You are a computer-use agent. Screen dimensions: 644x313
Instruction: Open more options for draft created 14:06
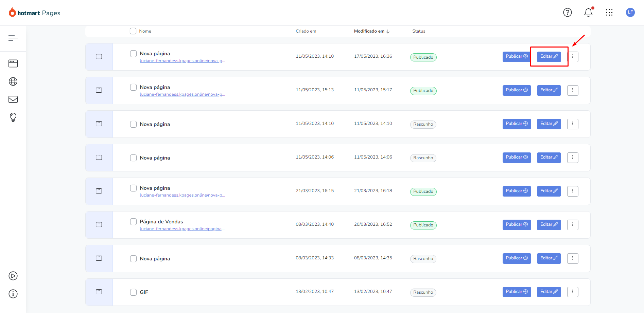[x=573, y=158]
